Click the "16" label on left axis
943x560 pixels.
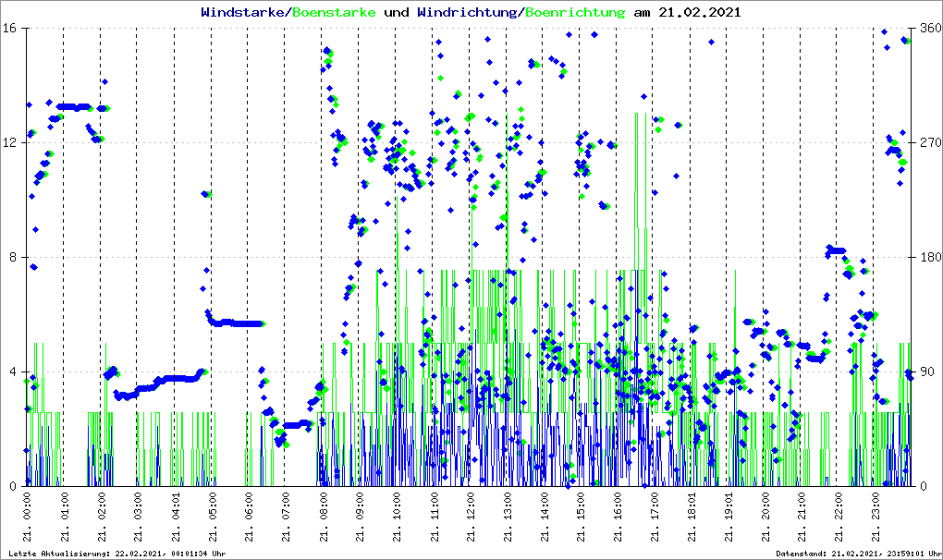pyautogui.click(x=12, y=29)
